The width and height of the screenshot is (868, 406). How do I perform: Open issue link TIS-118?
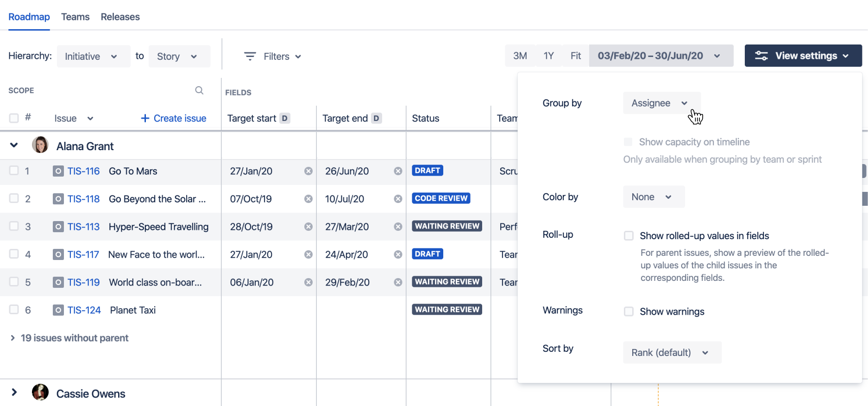[83, 199]
